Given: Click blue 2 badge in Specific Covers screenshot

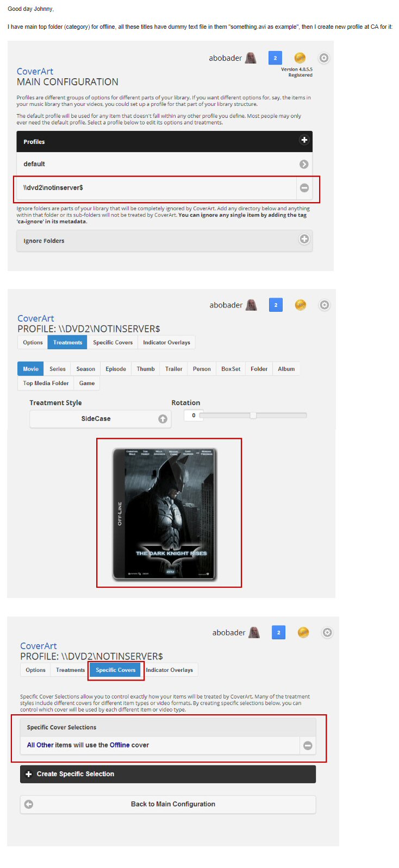Looking at the screenshot, I should (278, 632).
